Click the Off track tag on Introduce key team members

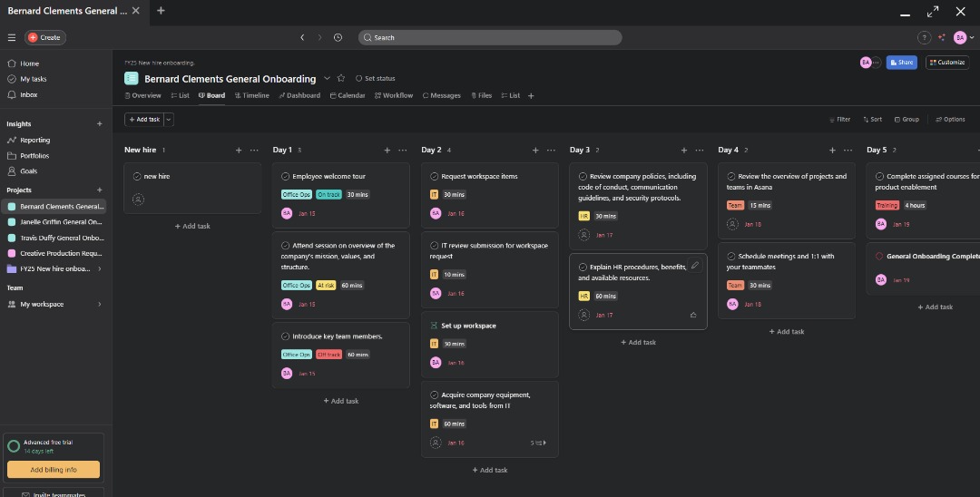328,355
